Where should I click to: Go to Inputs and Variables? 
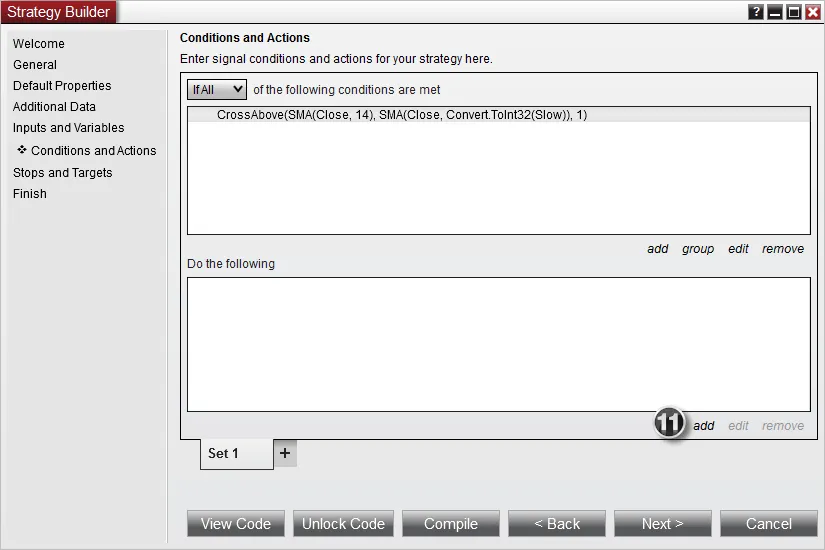click(68, 128)
